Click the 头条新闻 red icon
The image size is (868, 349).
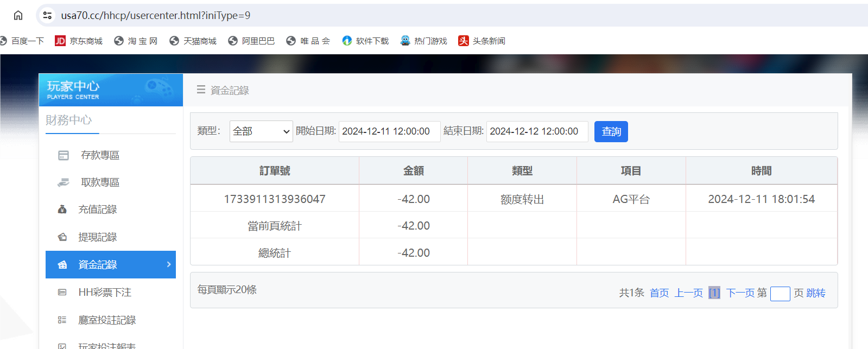463,41
